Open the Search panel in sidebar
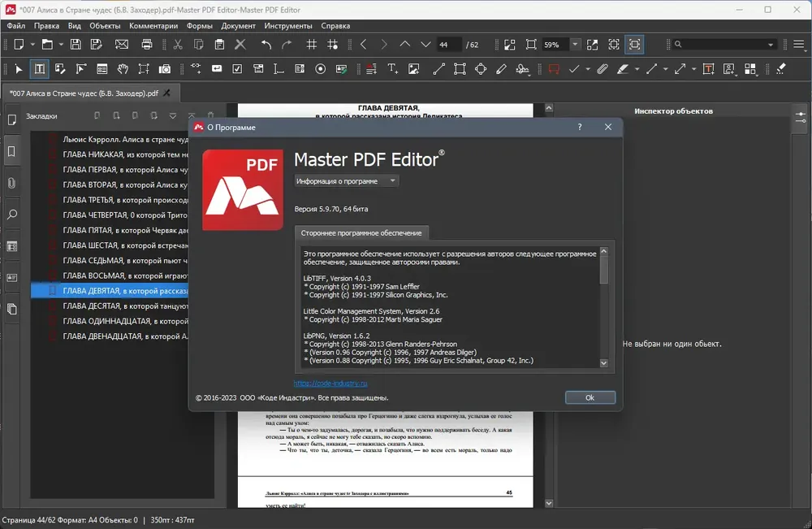This screenshot has width=812, height=529. [x=12, y=215]
